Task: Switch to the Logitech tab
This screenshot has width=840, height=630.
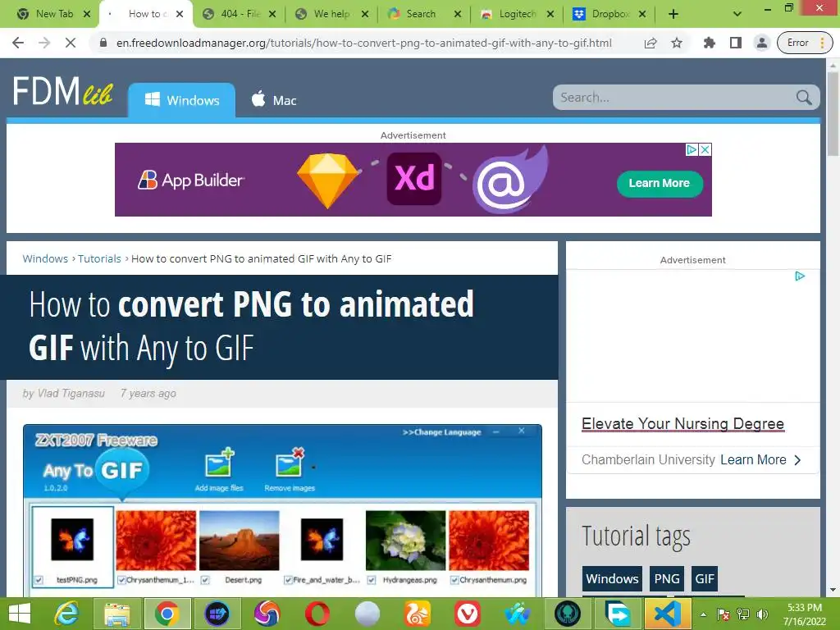Action: [517, 14]
